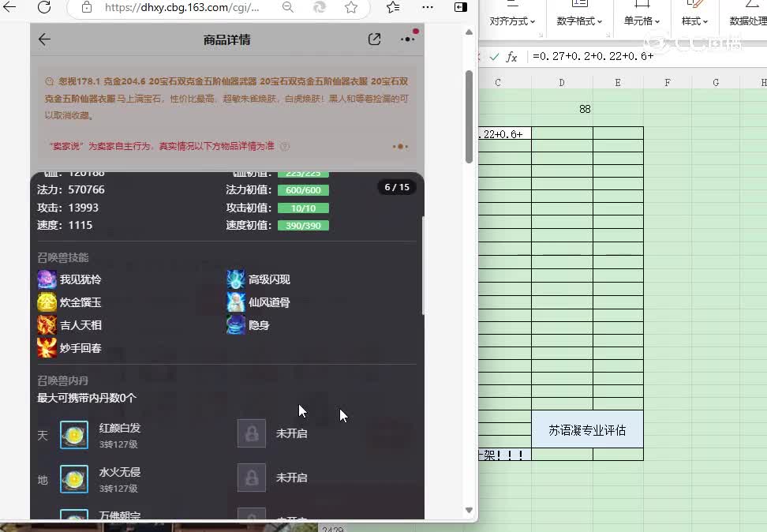The height and width of the screenshot is (532, 767).
Task: Confirm formula with green checkmark
Action: (494, 57)
